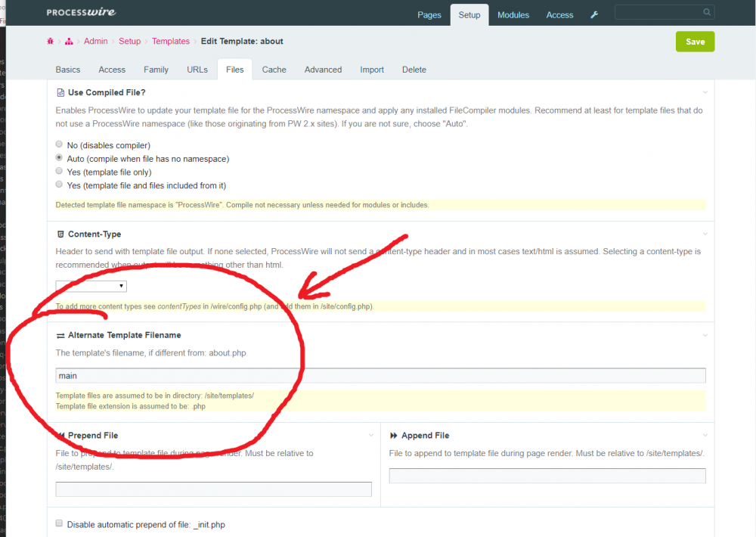Image resolution: width=756 pixels, height=537 pixels.
Task: Select "No (disables compiler)" radio option
Action: click(x=60, y=144)
